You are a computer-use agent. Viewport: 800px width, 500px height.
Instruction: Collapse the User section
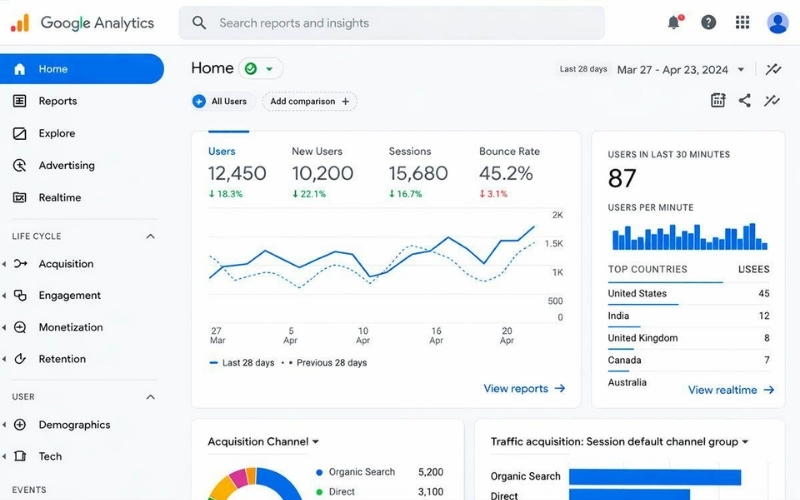(x=151, y=397)
